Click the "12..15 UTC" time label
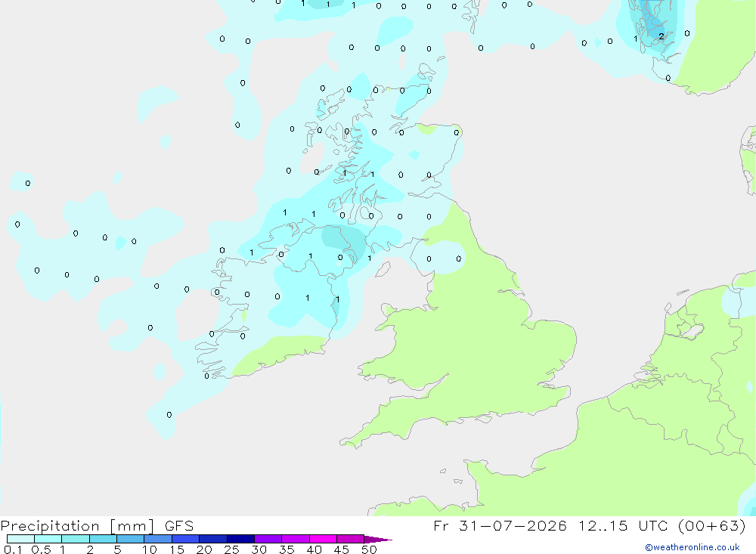The width and height of the screenshot is (756, 554). coord(623,525)
